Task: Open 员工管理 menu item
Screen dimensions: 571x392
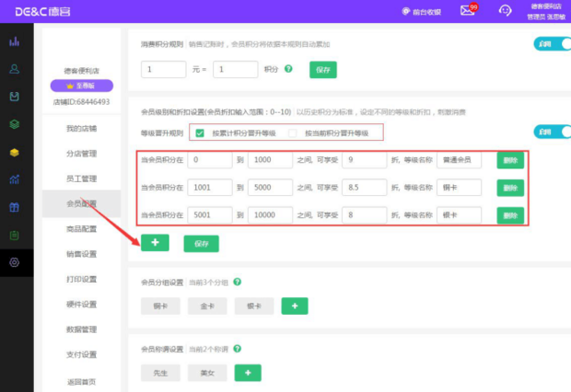Action: pos(82,179)
